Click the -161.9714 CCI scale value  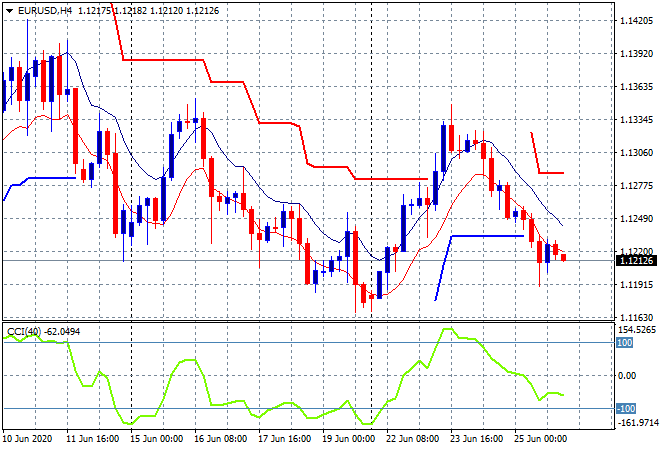coord(637,422)
